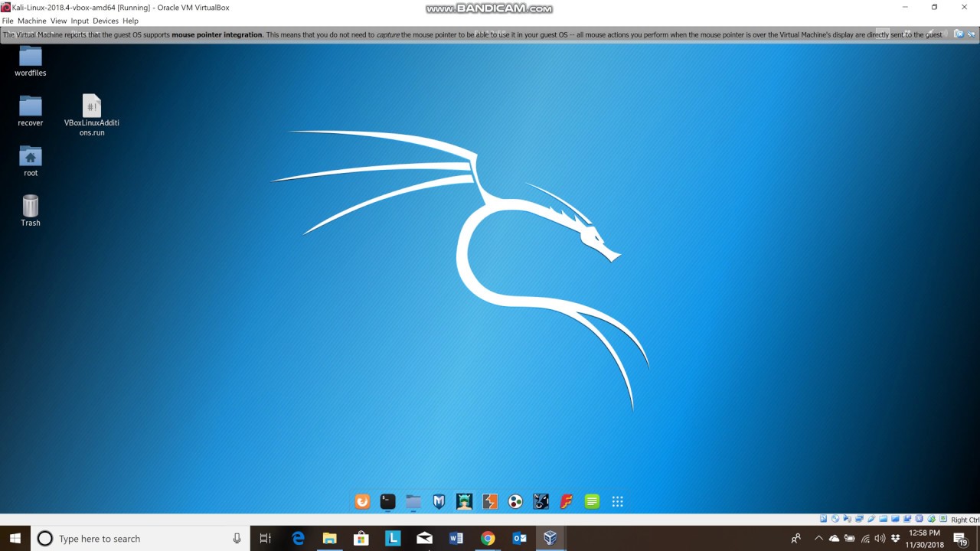Click the VirtualBox shared folders indicator
This screenshot has width=980, height=551.
(884, 519)
